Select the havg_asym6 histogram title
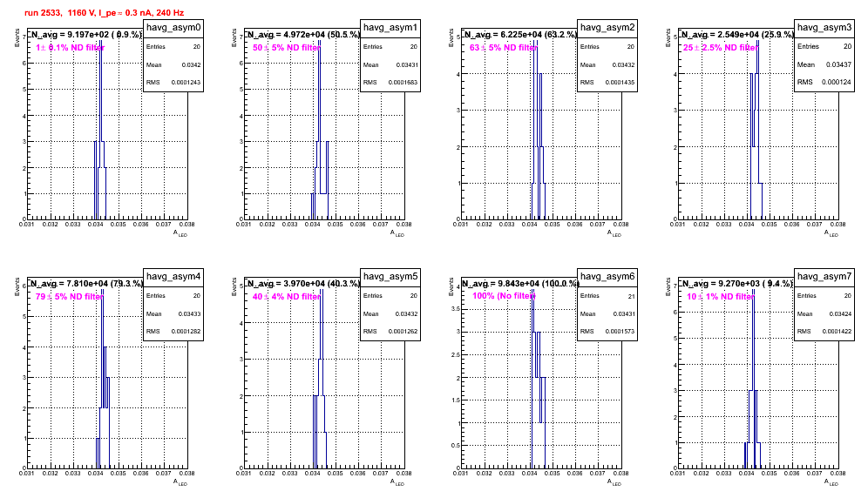 point(607,277)
